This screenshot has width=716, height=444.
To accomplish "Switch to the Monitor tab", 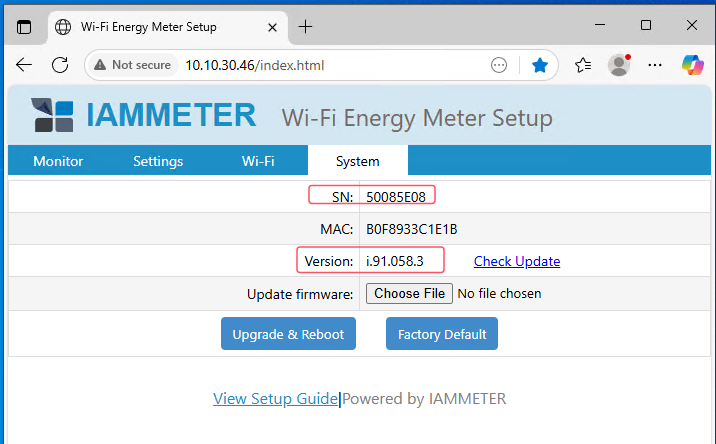I will [x=58, y=161].
